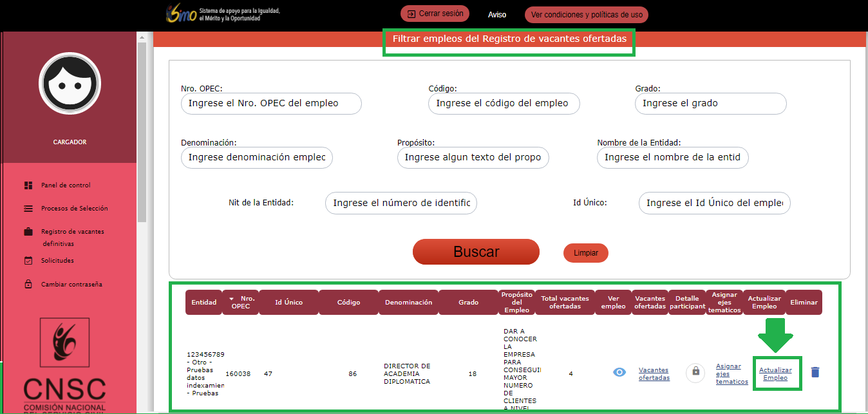Go to Registro de vacantes definitivas

coord(72,232)
